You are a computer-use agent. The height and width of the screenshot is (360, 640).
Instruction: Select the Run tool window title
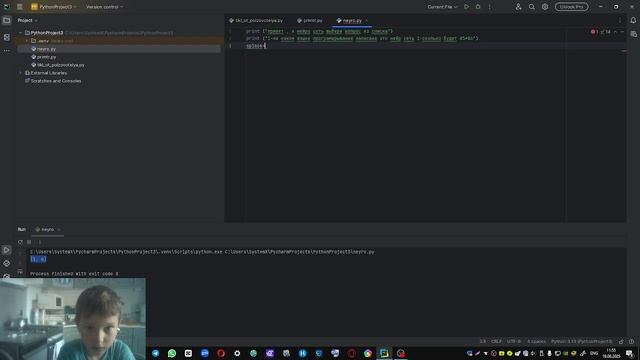[x=22, y=229]
